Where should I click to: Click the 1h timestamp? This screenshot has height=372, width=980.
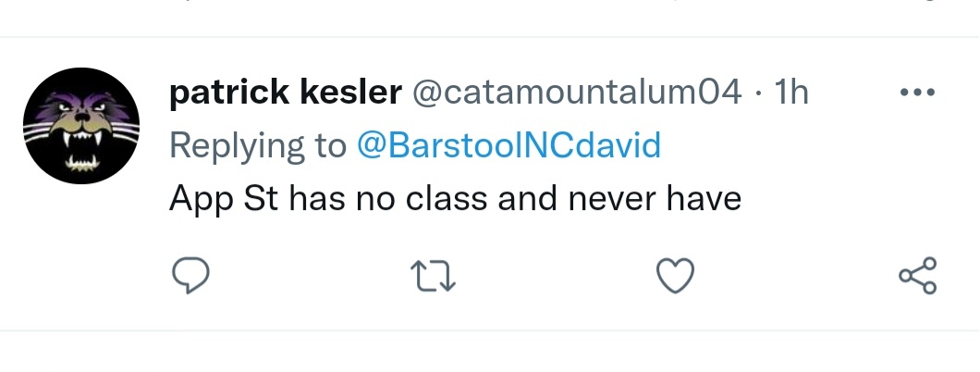(x=790, y=93)
